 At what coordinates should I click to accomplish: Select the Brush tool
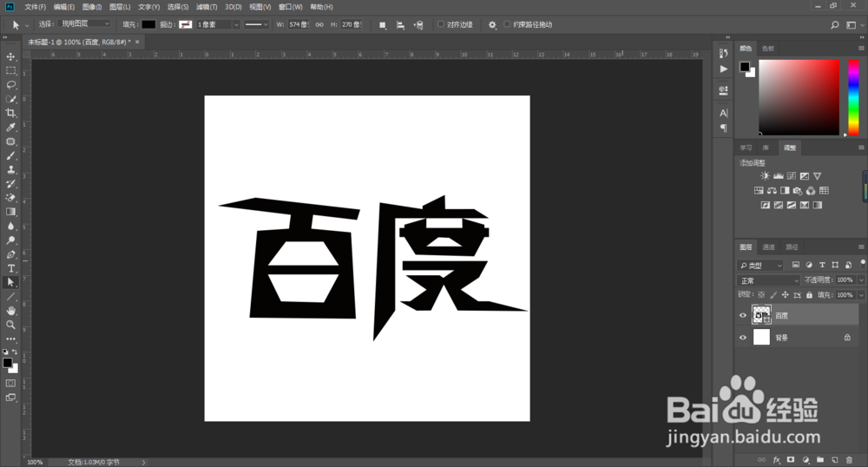click(10, 155)
